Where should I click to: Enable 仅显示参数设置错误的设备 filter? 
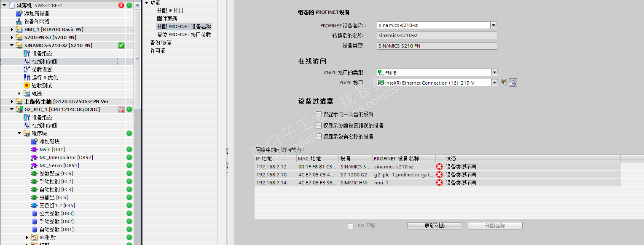click(319, 125)
